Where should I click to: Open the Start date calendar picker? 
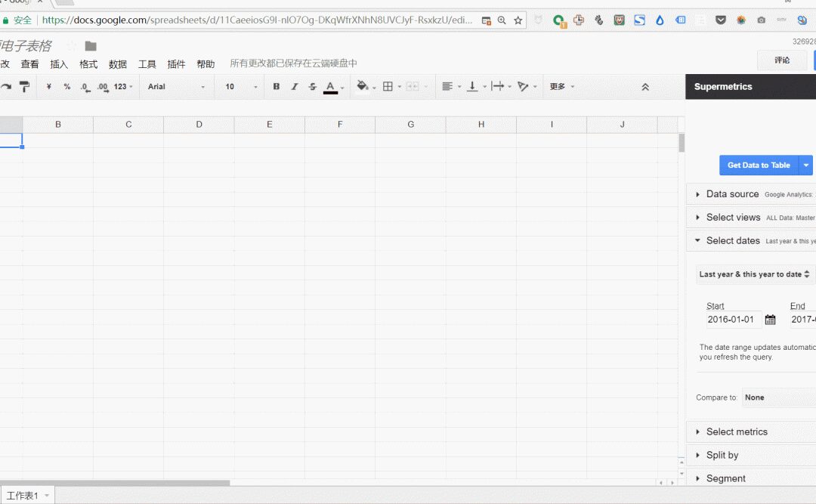coord(770,320)
